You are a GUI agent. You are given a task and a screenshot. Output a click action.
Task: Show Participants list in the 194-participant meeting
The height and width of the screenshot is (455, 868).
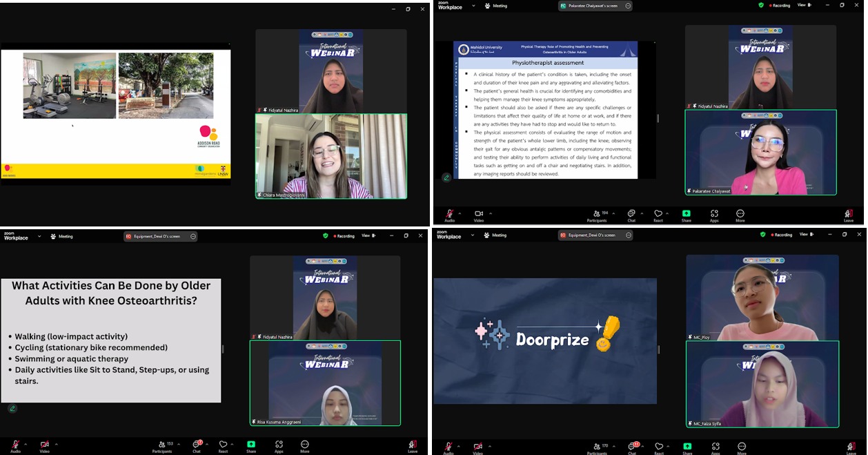coord(598,214)
